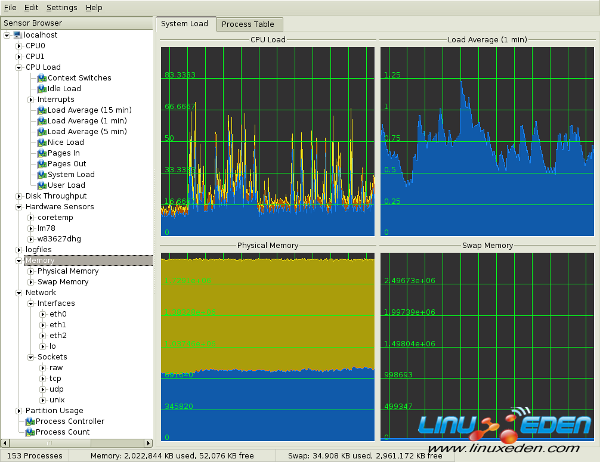Select the System Load sensor icon
Screen dimensions: 600x462
click(42, 175)
